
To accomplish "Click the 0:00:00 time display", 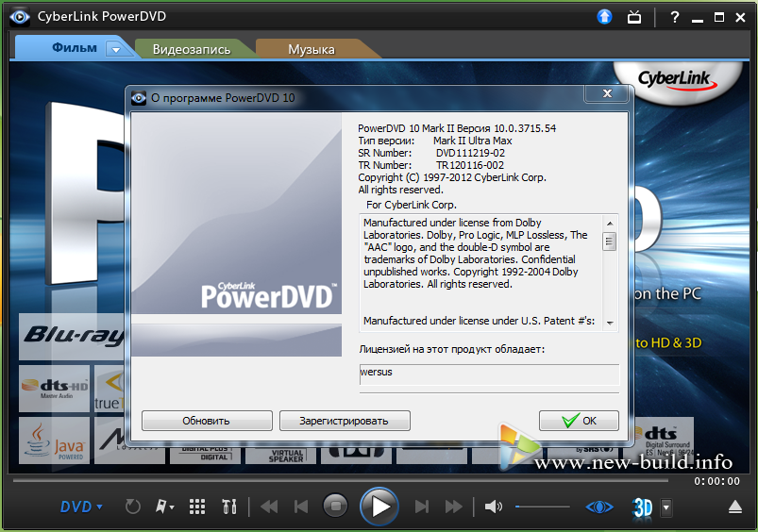I will (x=716, y=481).
